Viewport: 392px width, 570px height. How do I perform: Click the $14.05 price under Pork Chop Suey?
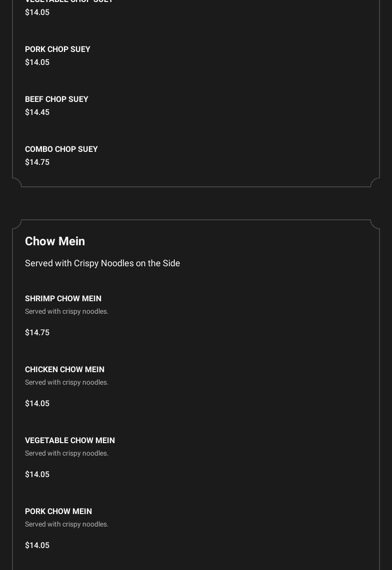[x=37, y=62]
